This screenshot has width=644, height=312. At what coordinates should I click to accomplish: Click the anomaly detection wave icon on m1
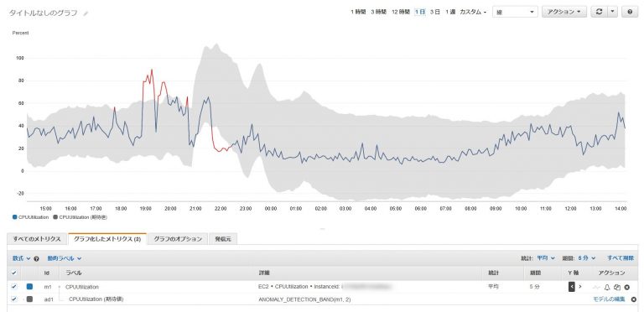(x=597, y=287)
